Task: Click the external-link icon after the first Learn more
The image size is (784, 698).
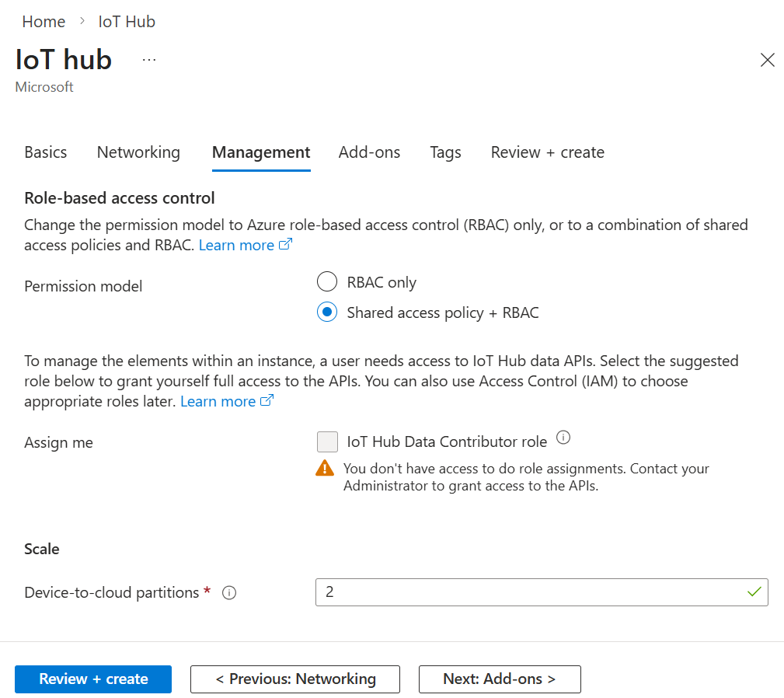Action: tap(285, 244)
